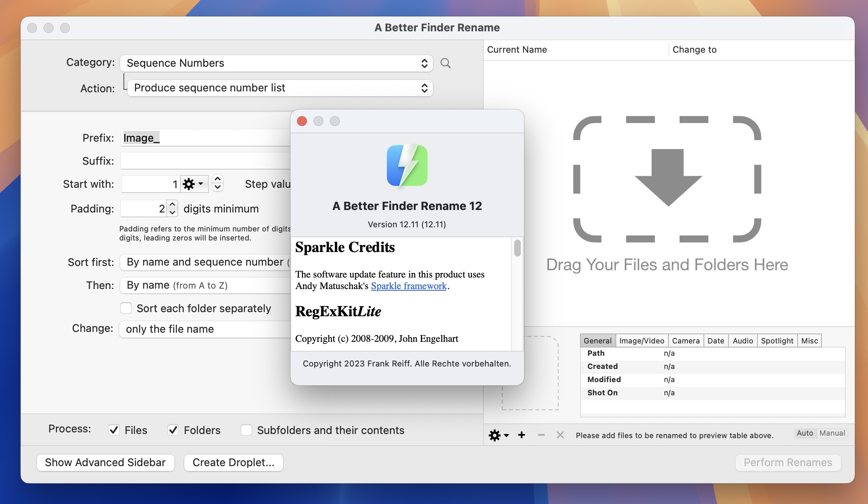Click the RegExKitLite heading

click(x=338, y=311)
